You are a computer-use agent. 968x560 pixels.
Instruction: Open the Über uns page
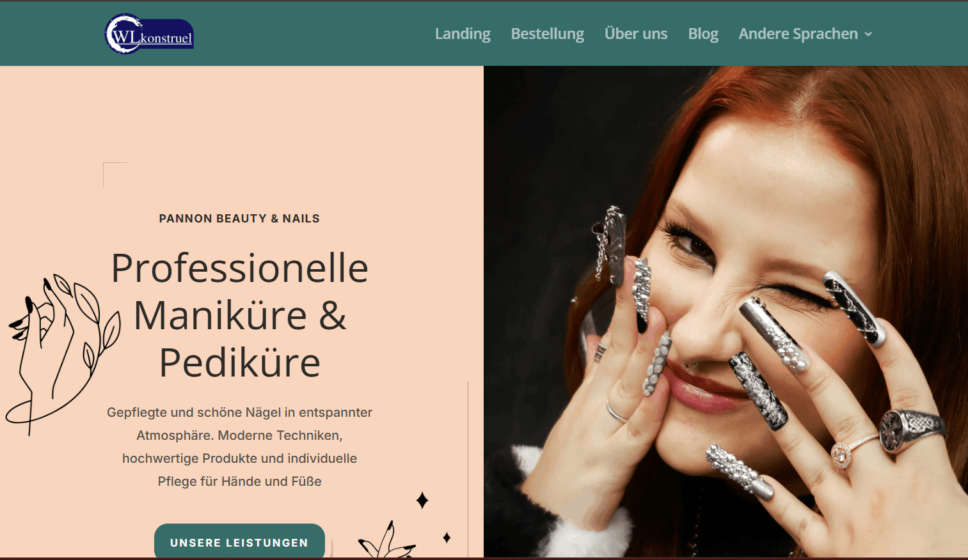pos(636,33)
